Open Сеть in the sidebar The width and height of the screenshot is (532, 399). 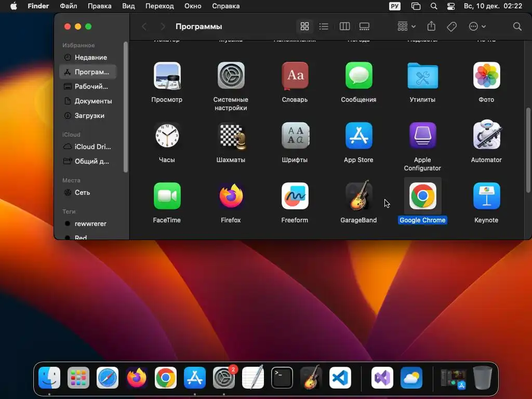(88, 192)
